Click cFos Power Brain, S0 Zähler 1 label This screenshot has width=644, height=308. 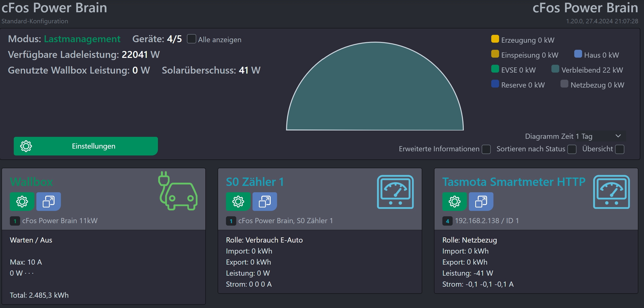point(285,221)
